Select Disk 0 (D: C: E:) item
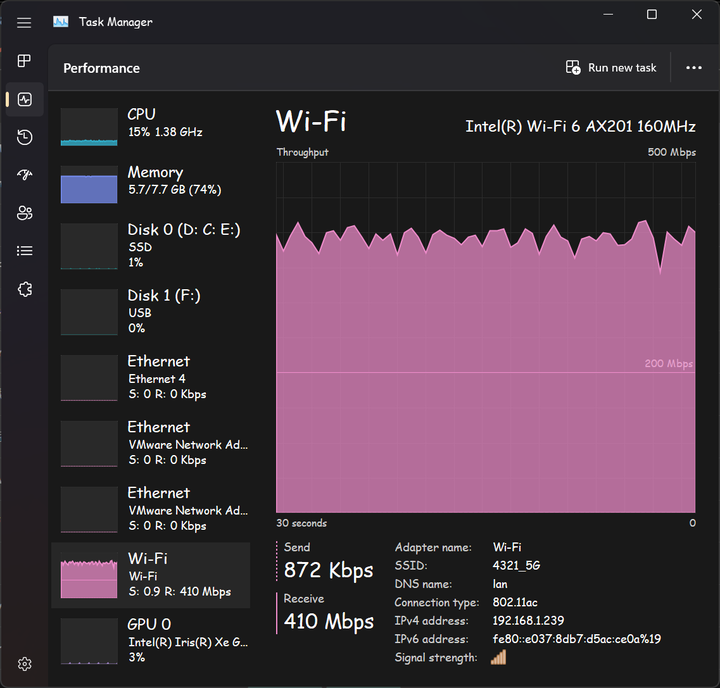This screenshot has width=720, height=688. click(151, 246)
